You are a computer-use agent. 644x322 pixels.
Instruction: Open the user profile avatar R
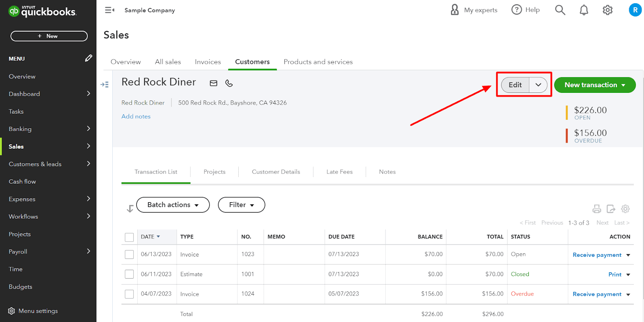coord(635,10)
